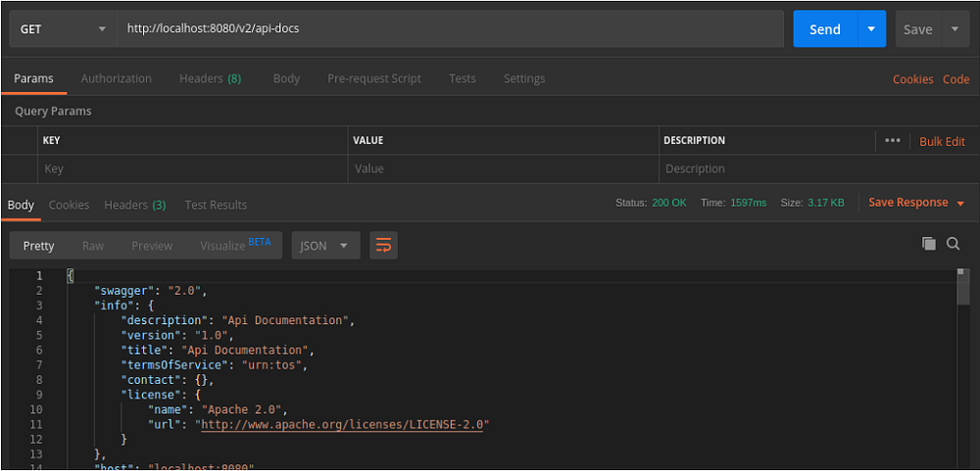The image size is (980, 471).
Task: Open the GET method dropdown
Action: coord(63,29)
